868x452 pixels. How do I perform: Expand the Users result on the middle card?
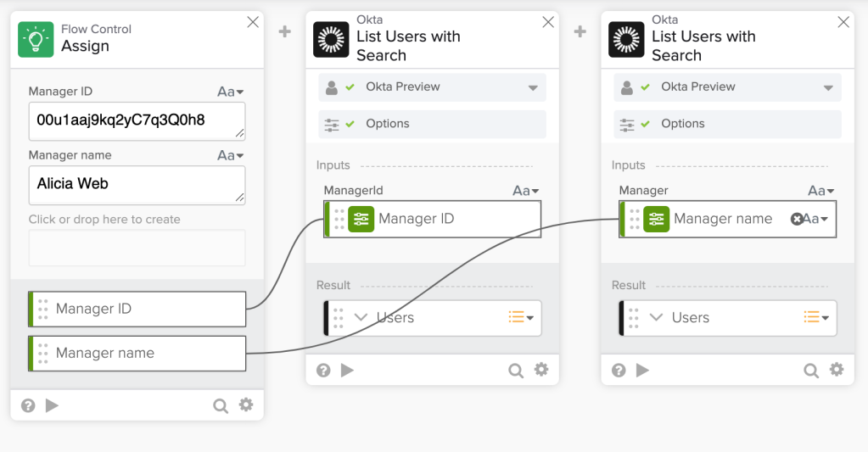(x=361, y=317)
